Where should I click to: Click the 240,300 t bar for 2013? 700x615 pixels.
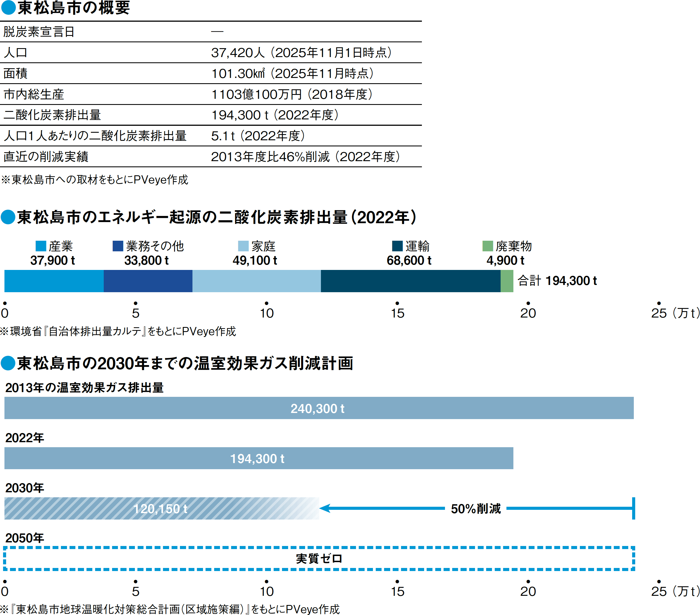click(318, 408)
